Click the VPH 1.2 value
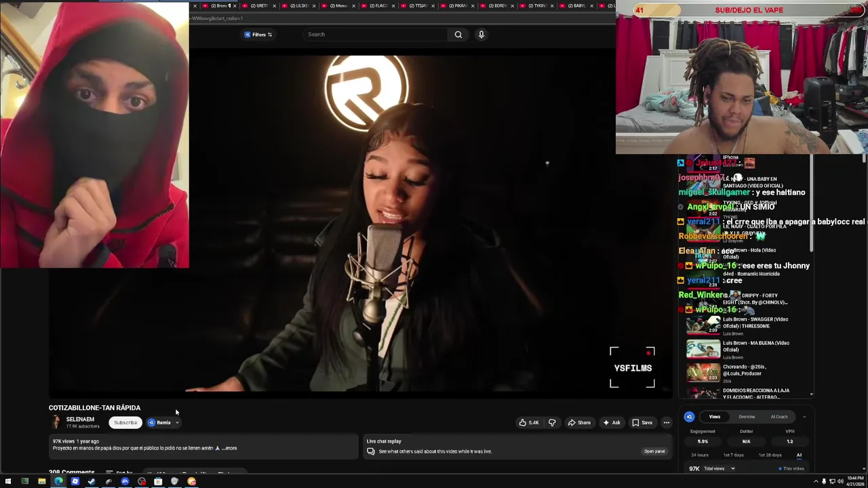The height and width of the screenshot is (488, 868). coord(789,441)
